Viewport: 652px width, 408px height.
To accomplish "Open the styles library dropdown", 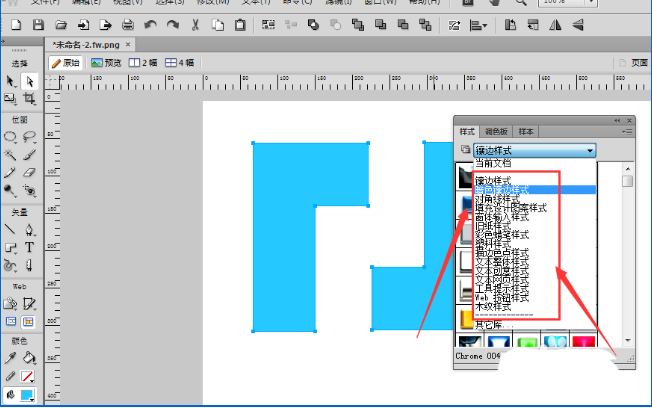I will pyautogui.click(x=534, y=150).
